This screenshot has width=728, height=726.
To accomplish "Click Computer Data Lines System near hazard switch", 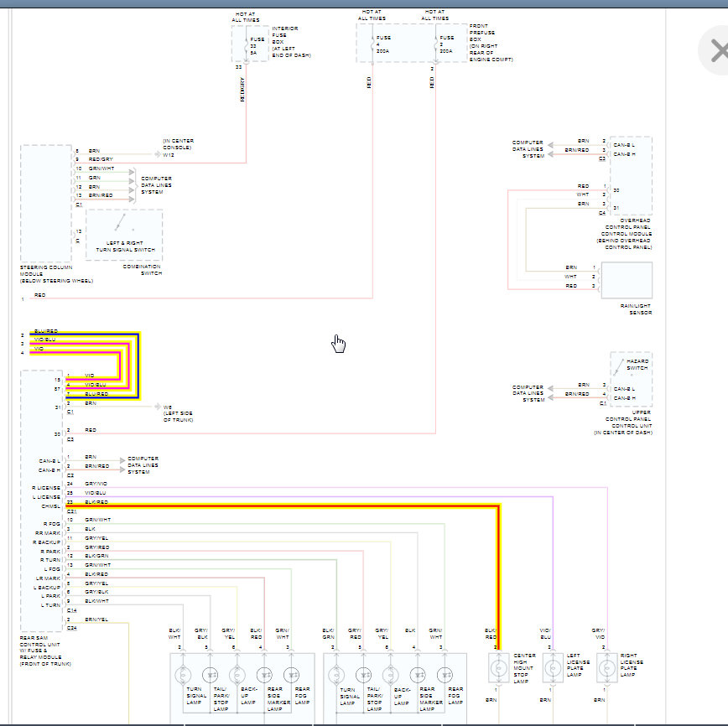I will 528,393.
